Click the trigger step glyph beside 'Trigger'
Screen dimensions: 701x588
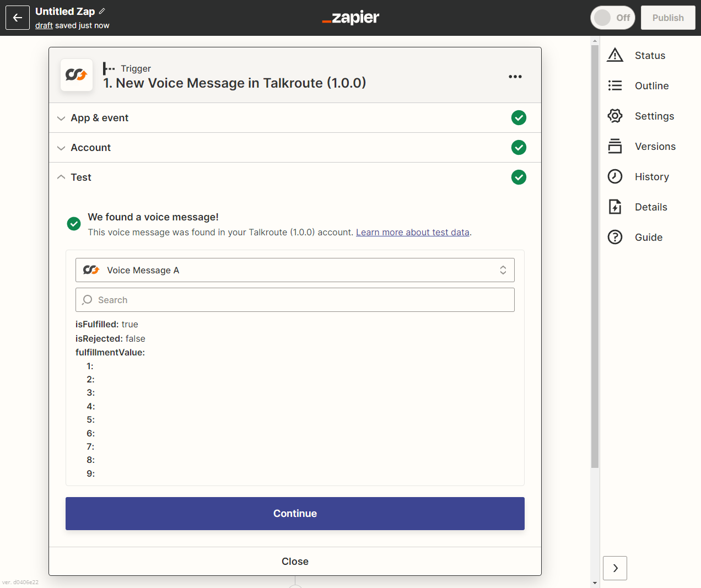click(109, 68)
